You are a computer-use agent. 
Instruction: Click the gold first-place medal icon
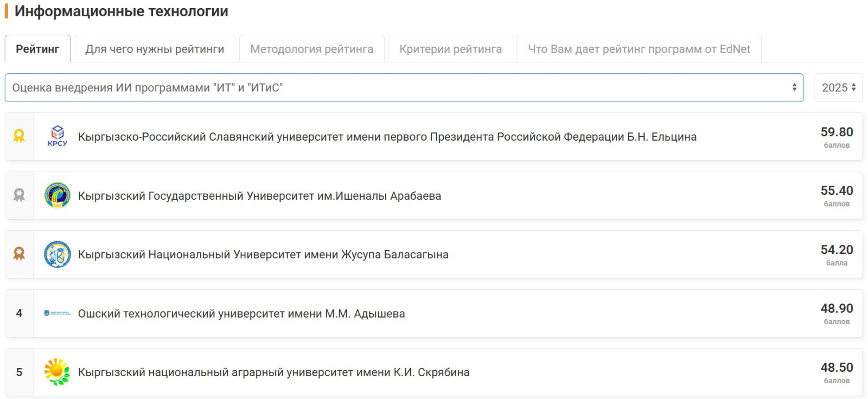[x=19, y=136]
